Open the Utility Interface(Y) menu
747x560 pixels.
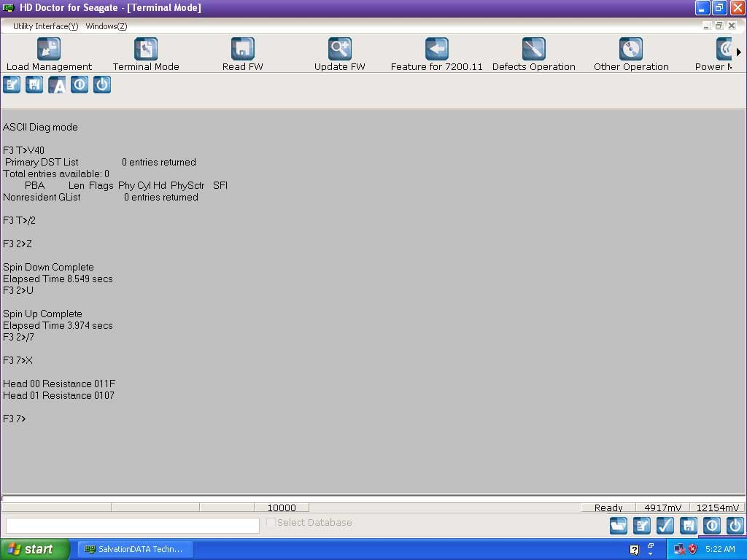click(x=46, y=26)
